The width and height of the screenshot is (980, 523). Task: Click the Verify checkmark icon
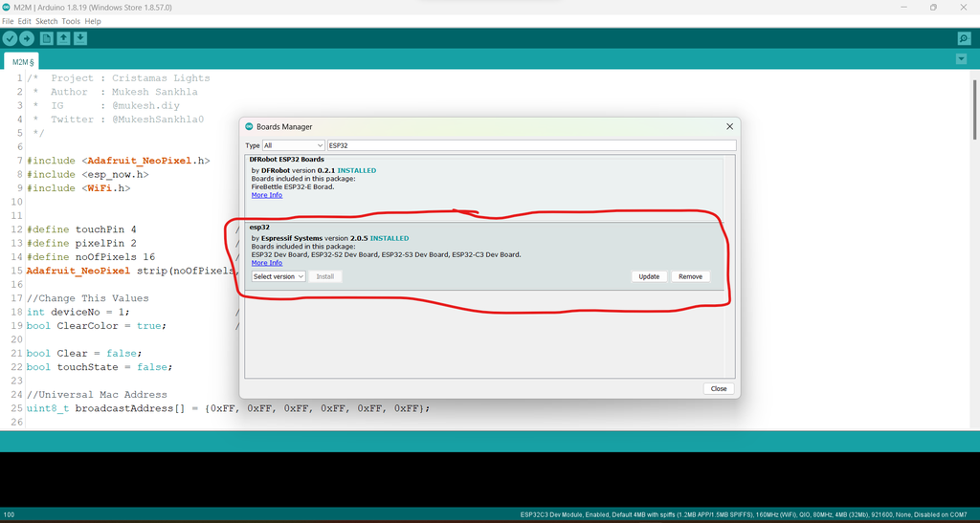click(10, 38)
